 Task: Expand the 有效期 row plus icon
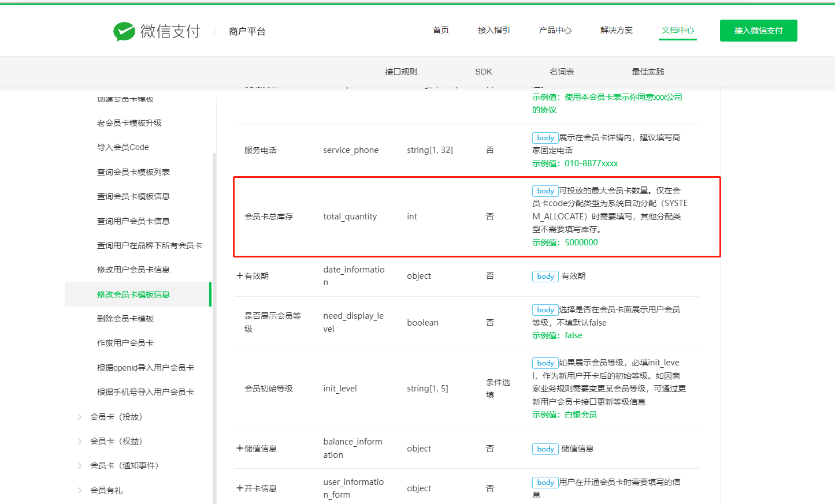tap(240, 276)
